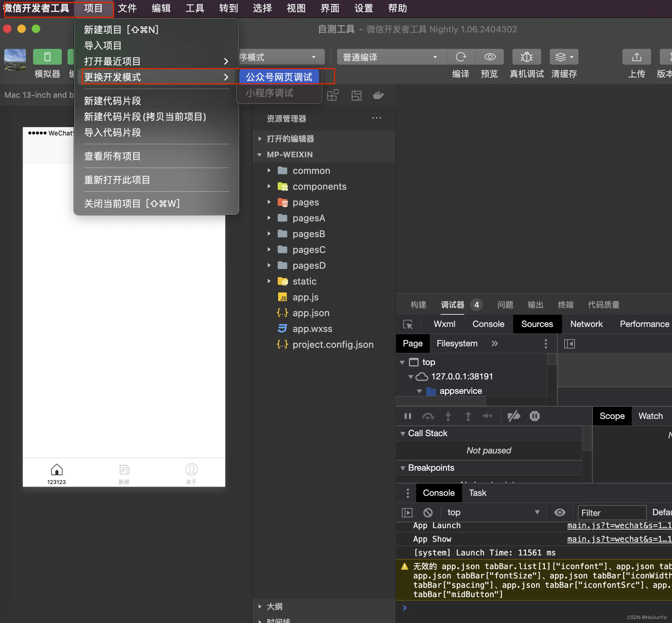
Task: Collapse the top frame node
Action: (x=402, y=362)
